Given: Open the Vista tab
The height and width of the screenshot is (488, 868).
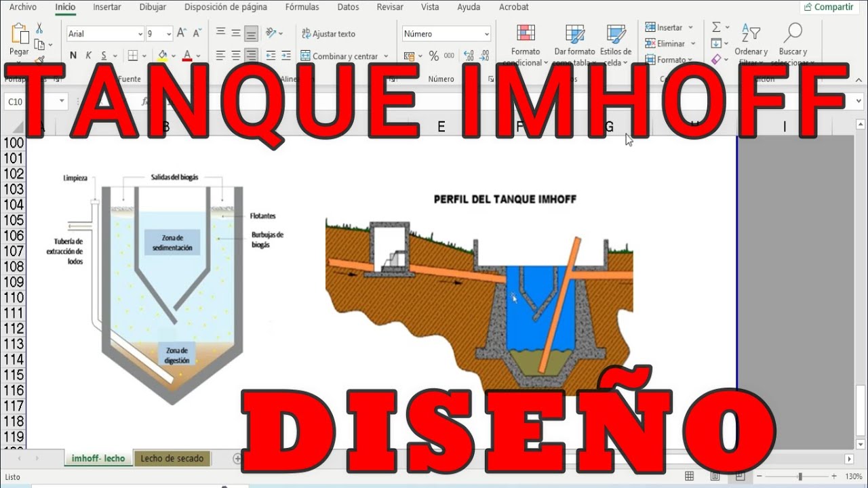Looking at the screenshot, I should pos(430,7).
